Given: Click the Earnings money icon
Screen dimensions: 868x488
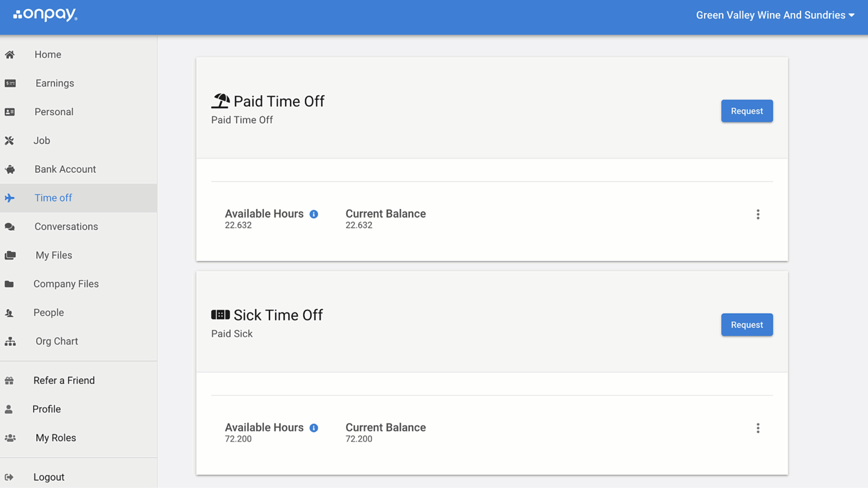Looking at the screenshot, I should click(x=10, y=83).
